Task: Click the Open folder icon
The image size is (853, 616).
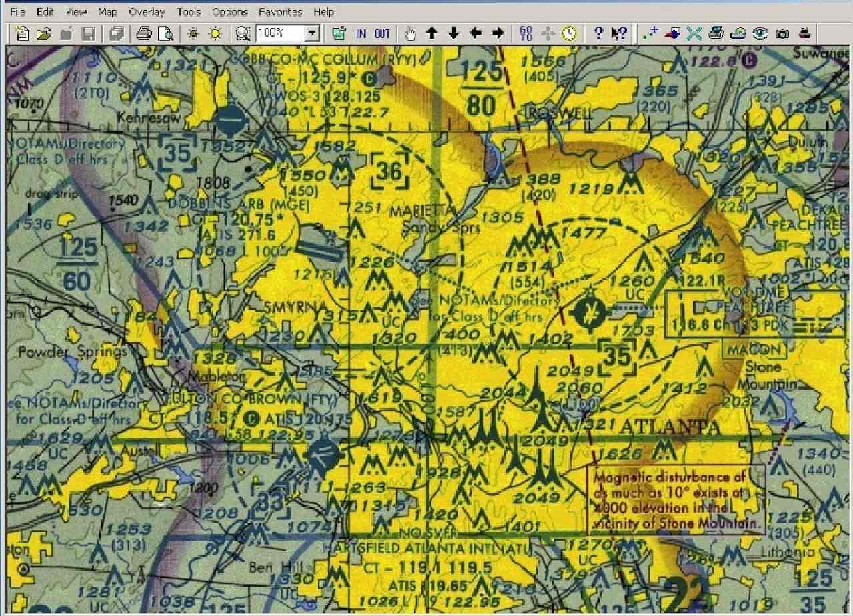Action: tap(44, 33)
